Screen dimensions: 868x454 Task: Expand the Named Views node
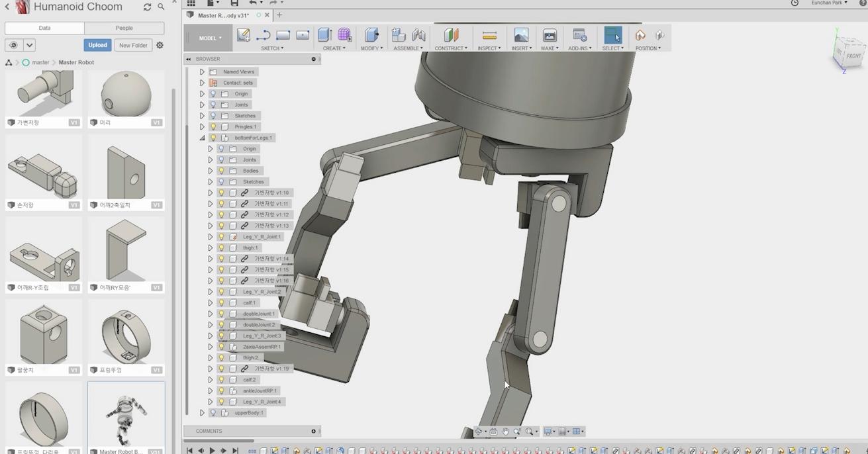tap(202, 71)
